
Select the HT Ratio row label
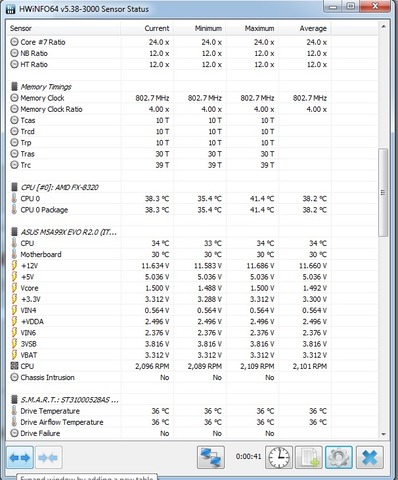34,64
